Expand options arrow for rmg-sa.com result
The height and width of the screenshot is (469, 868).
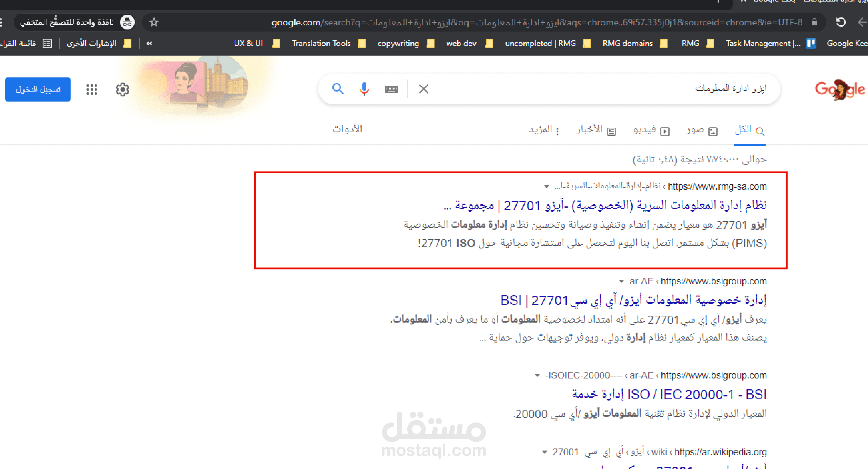coord(547,186)
